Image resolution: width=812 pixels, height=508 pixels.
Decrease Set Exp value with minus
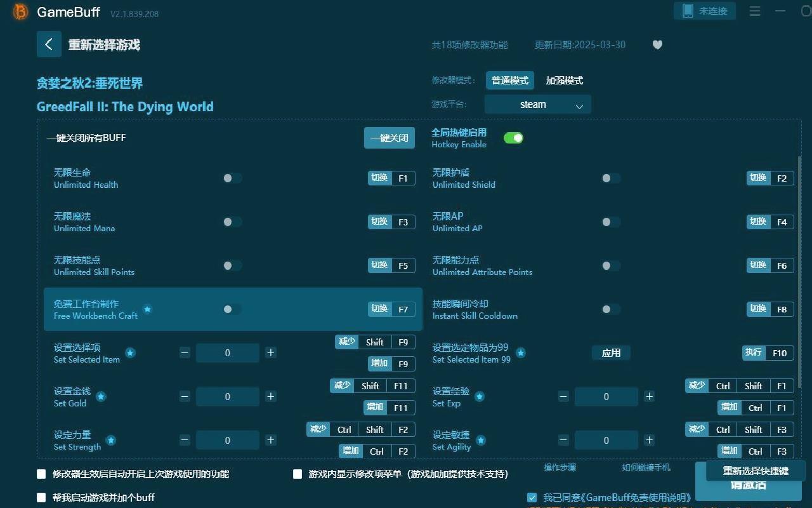click(x=563, y=396)
